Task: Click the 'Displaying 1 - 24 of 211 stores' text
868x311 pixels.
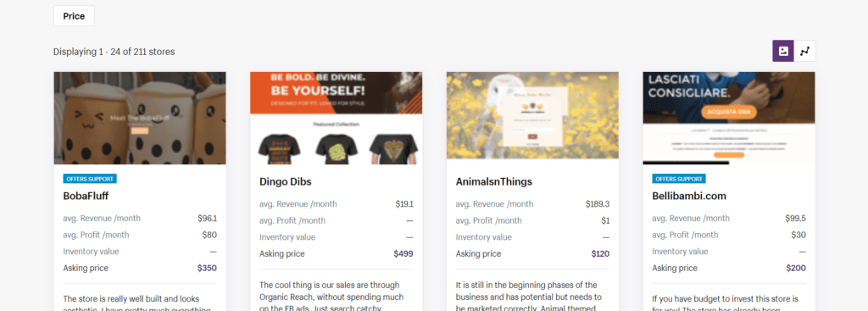Action: pyautogui.click(x=114, y=52)
